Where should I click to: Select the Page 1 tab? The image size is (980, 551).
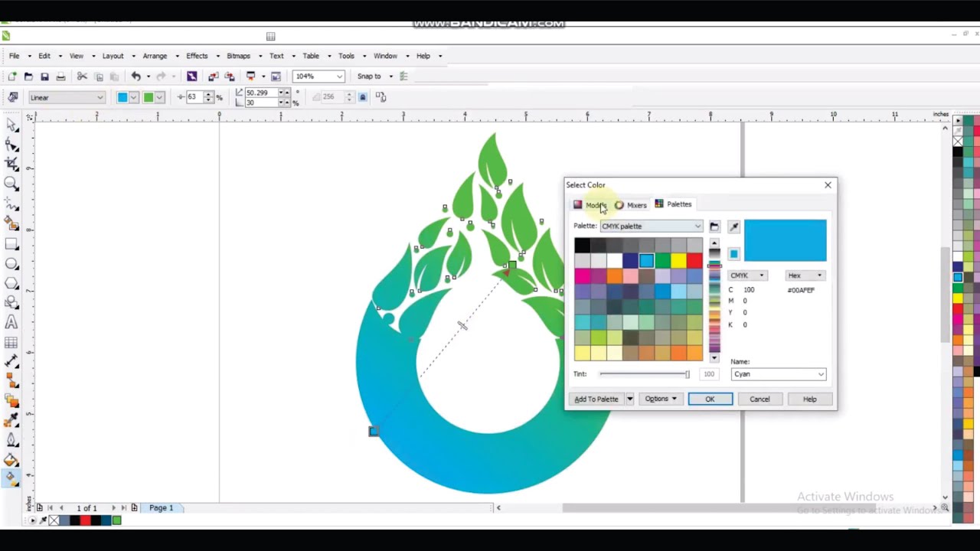pos(162,508)
